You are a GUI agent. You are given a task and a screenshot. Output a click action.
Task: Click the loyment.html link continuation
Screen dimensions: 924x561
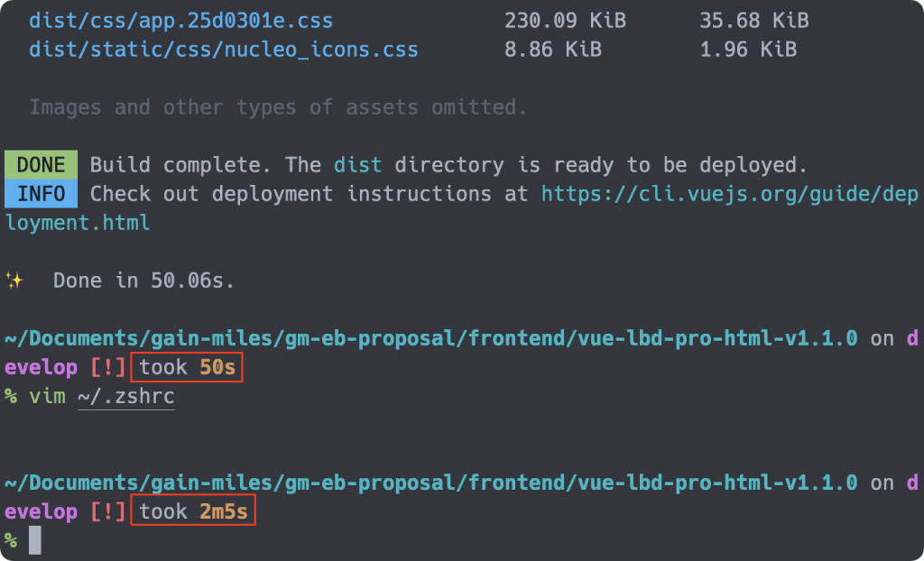click(x=78, y=223)
